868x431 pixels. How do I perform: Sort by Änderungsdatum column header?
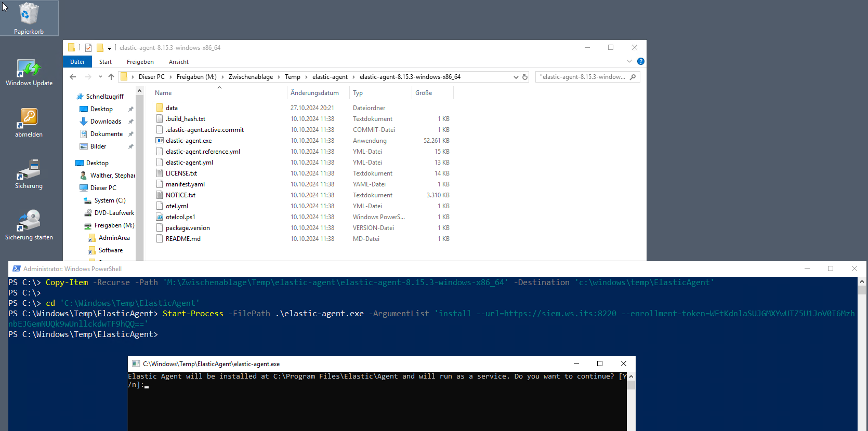[x=314, y=93]
